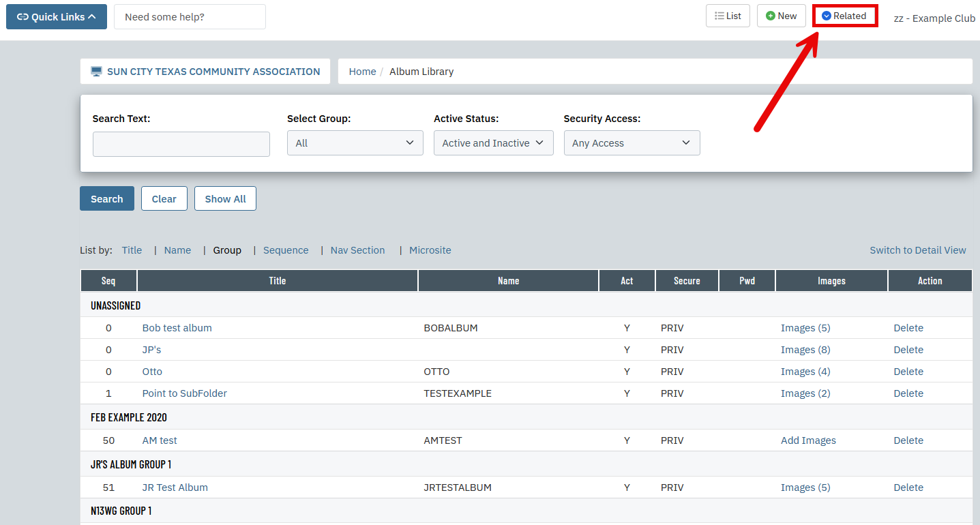
Task: List albums by Name
Action: pos(177,250)
